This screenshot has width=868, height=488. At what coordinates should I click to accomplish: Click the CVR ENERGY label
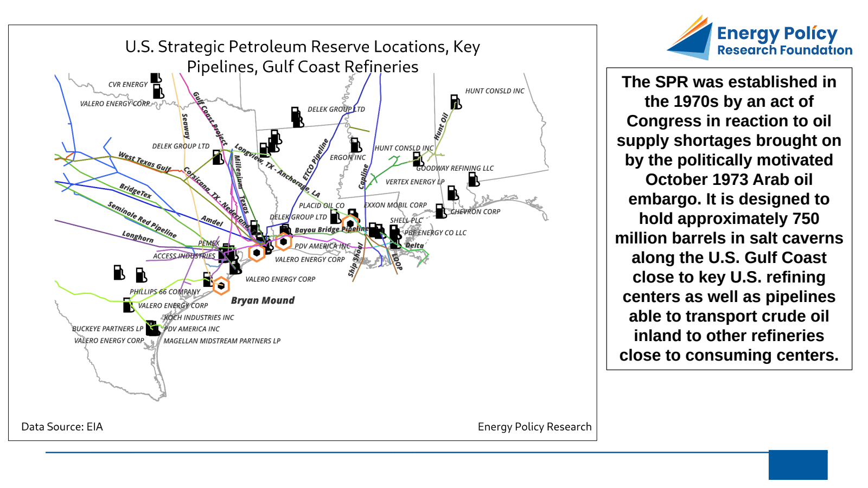(x=128, y=85)
